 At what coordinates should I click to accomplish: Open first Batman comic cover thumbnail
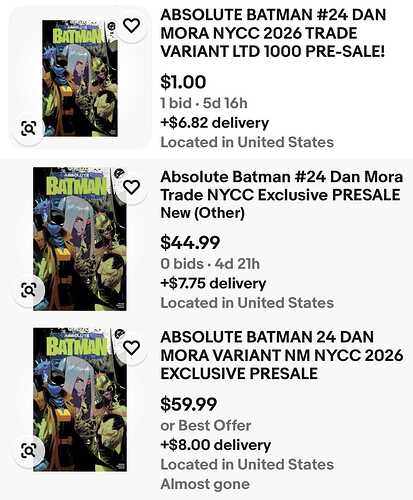80,78
